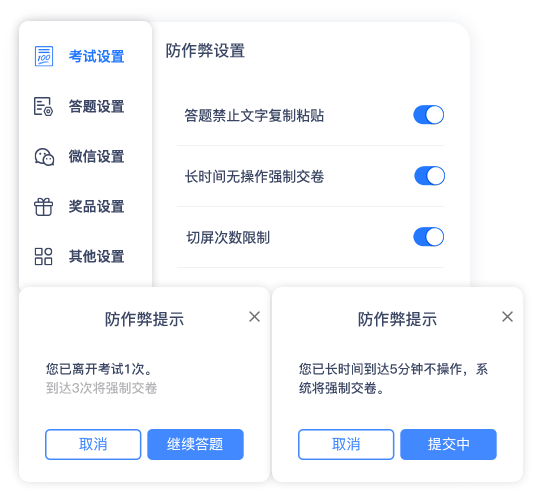Screen dimensions: 541x495
Task: Turn off 切屏次数限制 switch
Action: [429, 237]
